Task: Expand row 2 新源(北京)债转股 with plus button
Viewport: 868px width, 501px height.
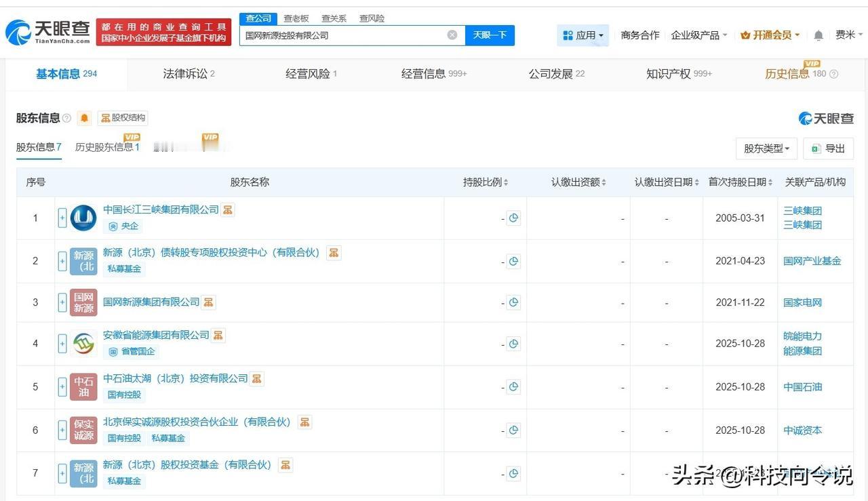Action: [x=62, y=261]
